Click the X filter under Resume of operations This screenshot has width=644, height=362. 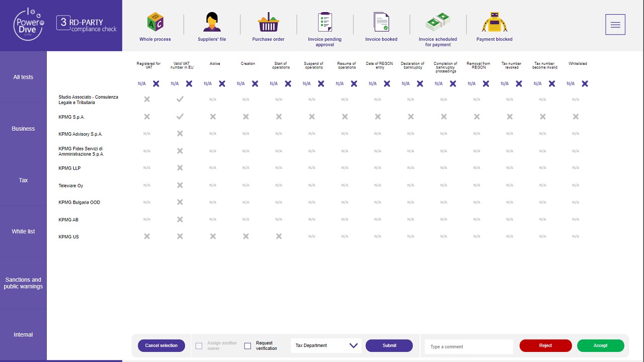click(354, 83)
